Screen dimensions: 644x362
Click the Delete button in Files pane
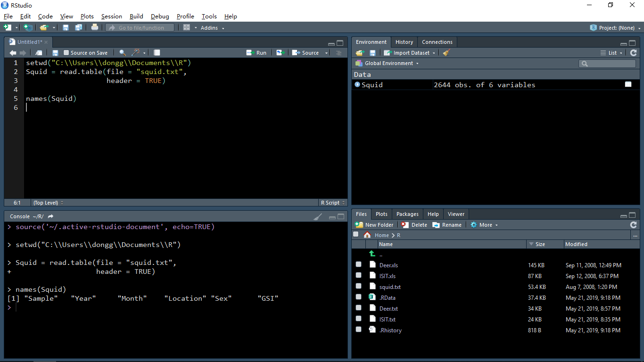414,225
